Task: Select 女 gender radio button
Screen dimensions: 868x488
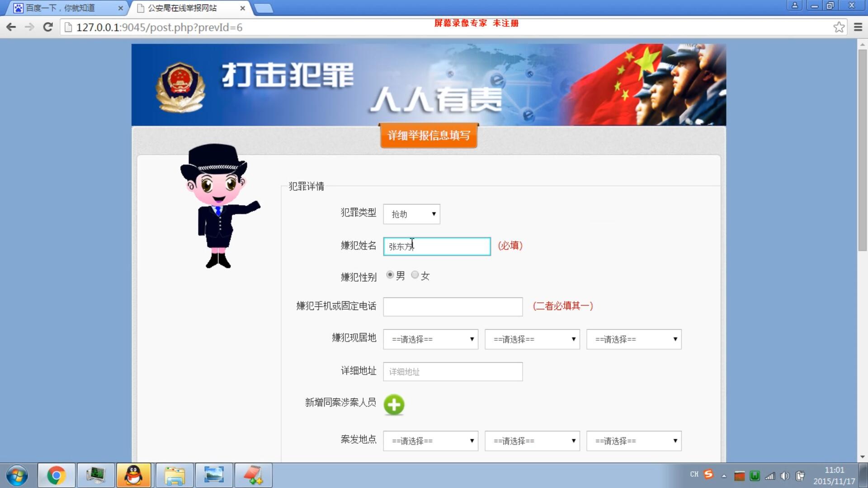Action: pos(415,275)
